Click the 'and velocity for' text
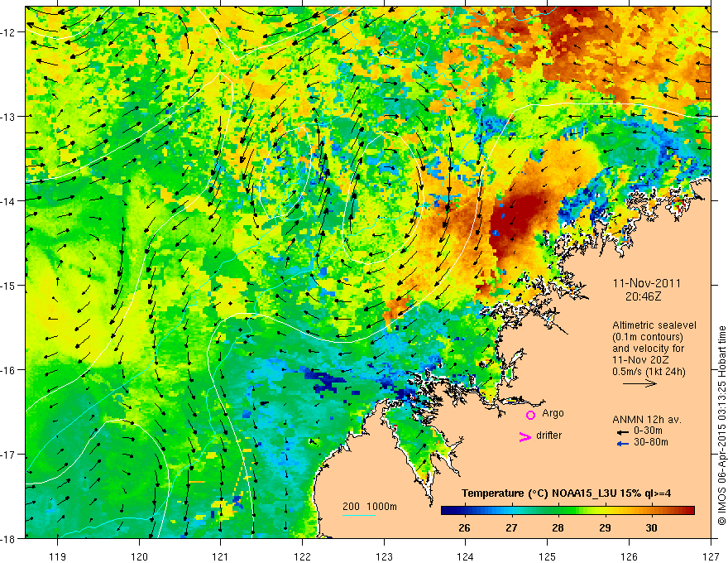This screenshot has width=728, height=563. 648,349
